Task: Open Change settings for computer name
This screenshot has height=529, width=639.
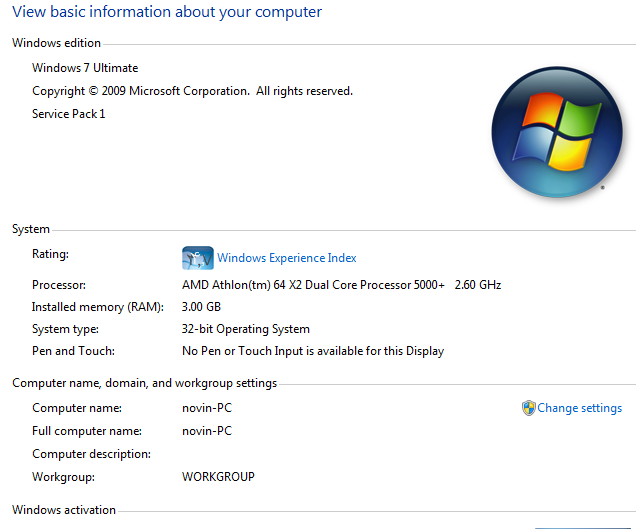Action: (x=580, y=408)
